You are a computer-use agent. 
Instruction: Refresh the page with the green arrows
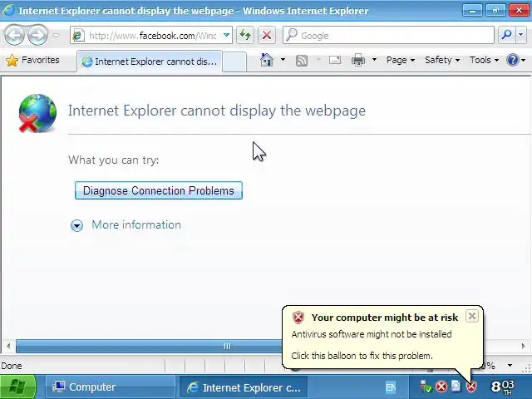point(245,35)
